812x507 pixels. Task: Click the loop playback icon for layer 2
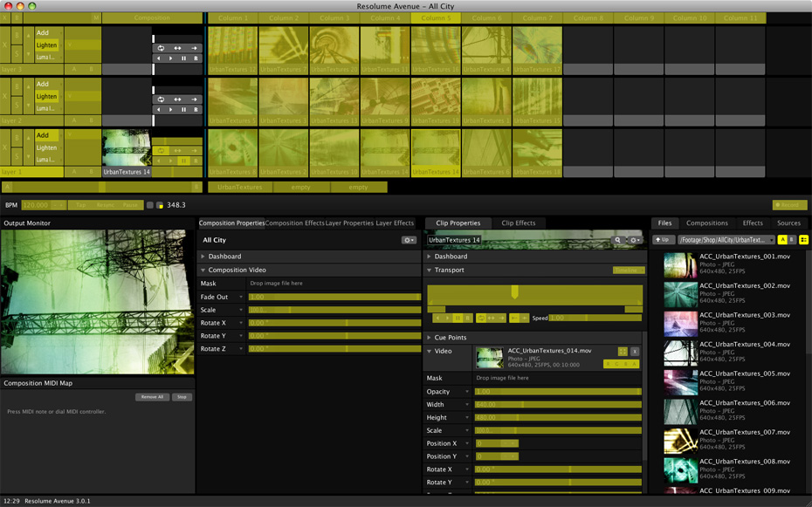click(161, 99)
